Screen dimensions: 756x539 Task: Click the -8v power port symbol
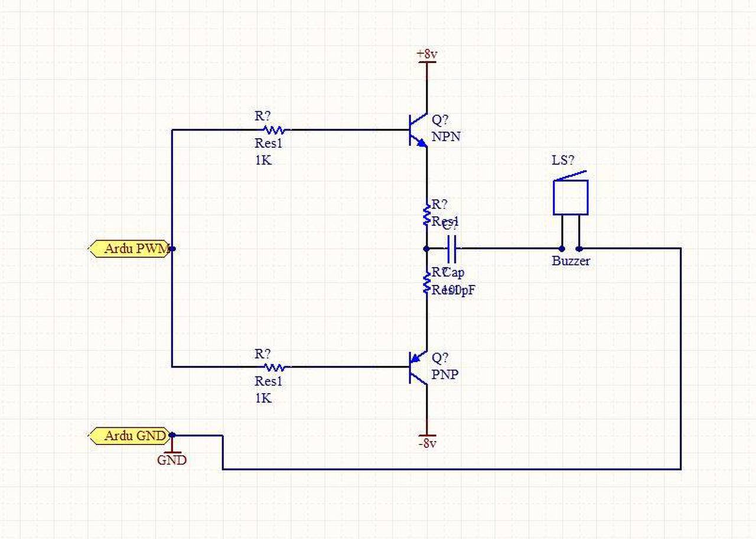point(426,439)
